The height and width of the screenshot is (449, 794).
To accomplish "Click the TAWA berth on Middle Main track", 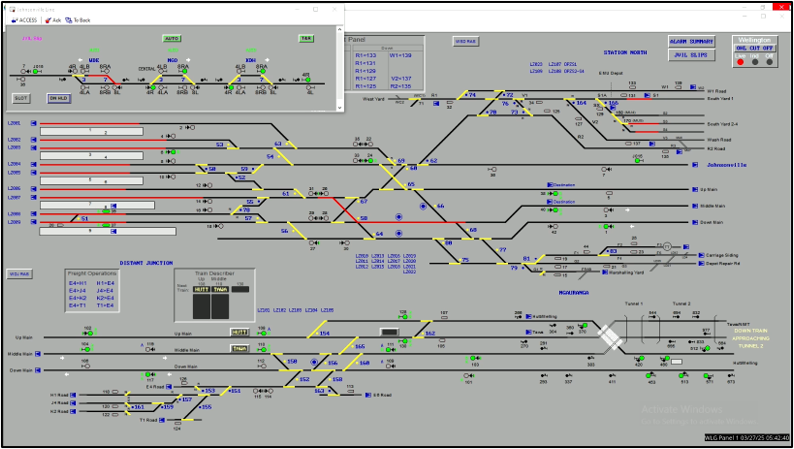I will click(239, 349).
